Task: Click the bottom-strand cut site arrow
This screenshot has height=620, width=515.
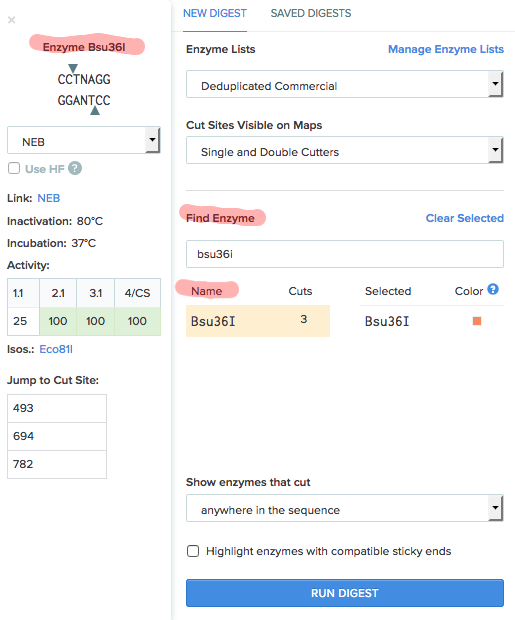Action: (95, 110)
